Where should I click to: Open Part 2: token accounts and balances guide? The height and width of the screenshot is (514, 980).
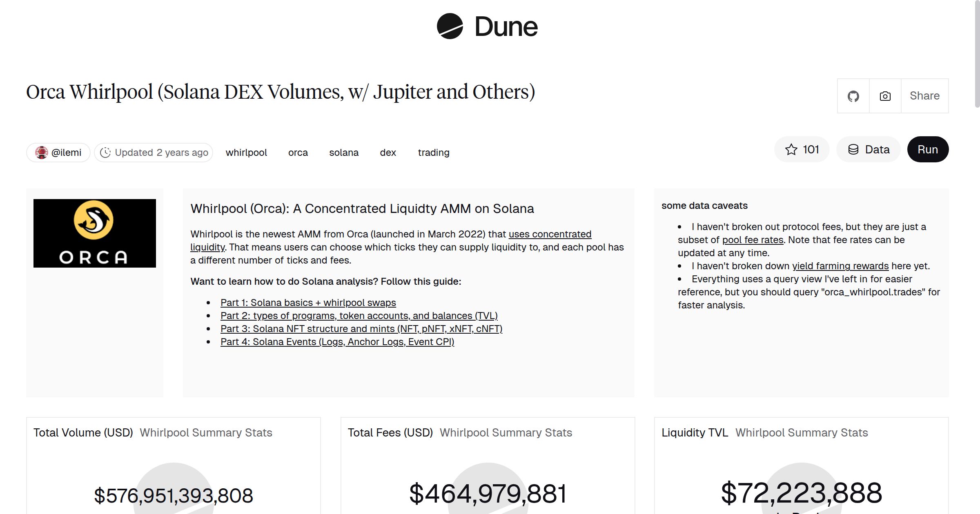pos(359,316)
